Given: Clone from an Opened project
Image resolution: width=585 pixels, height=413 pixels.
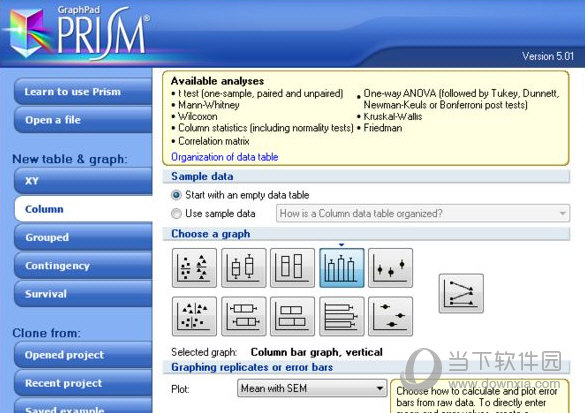Looking at the screenshot, I should point(83,355).
